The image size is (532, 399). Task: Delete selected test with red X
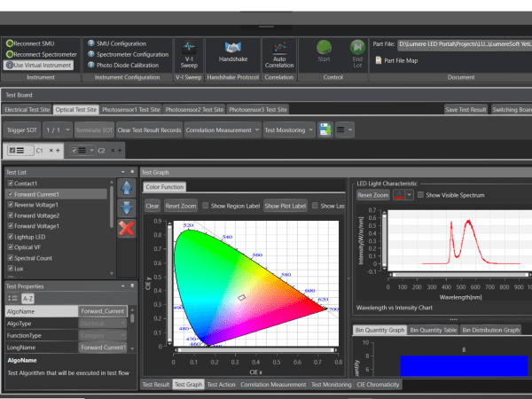point(127,228)
